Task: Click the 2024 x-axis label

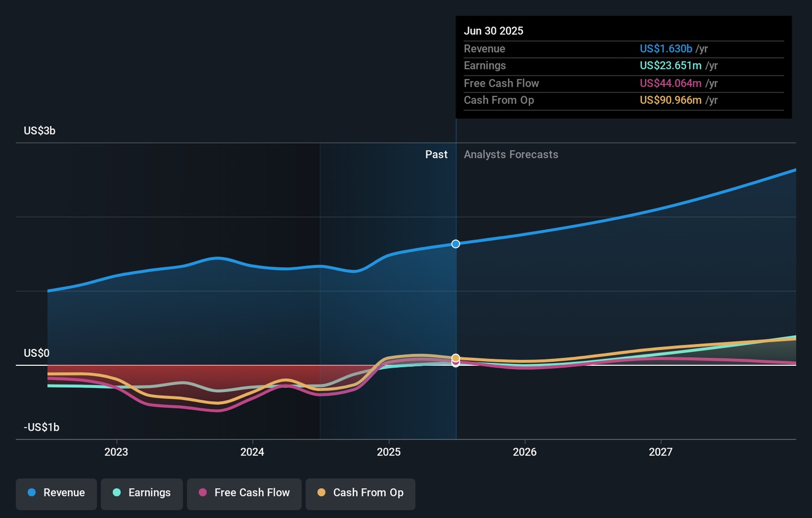Action: (x=252, y=452)
